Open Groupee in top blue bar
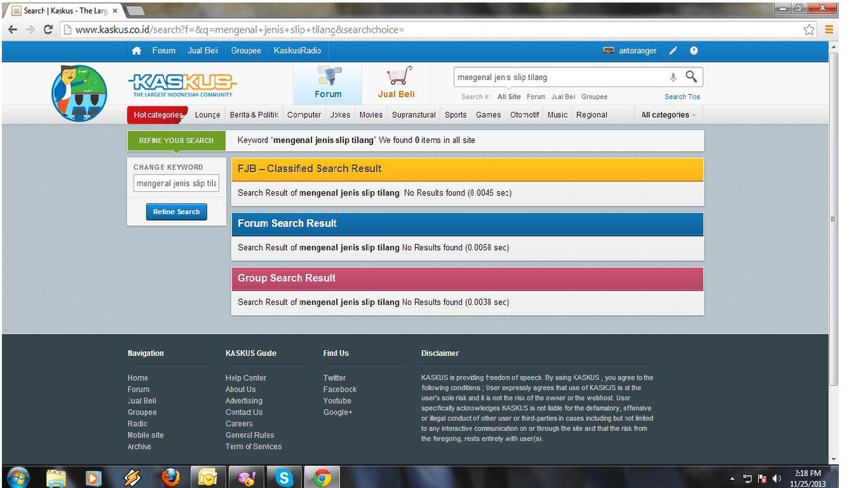868x488 pixels. [x=246, y=51]
